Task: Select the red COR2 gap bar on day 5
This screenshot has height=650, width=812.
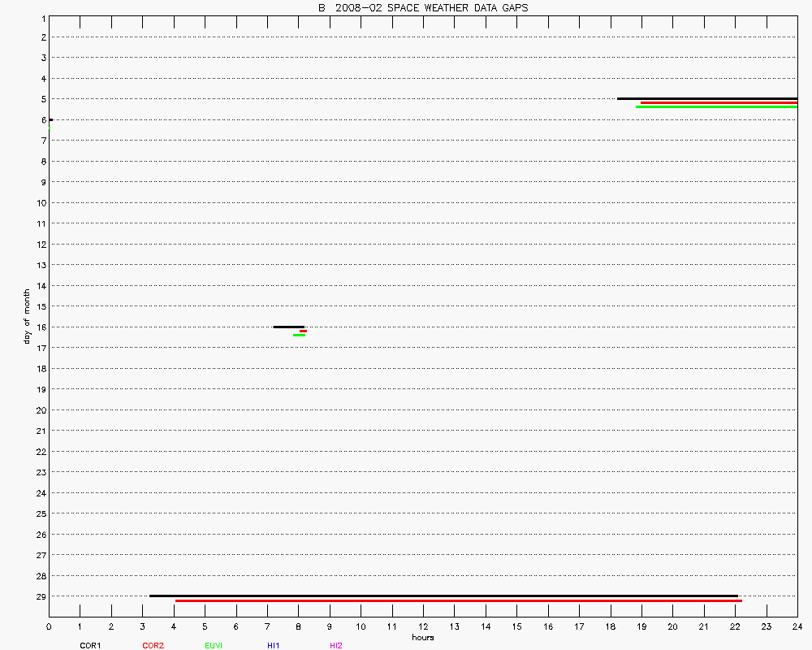Action: 719,103
